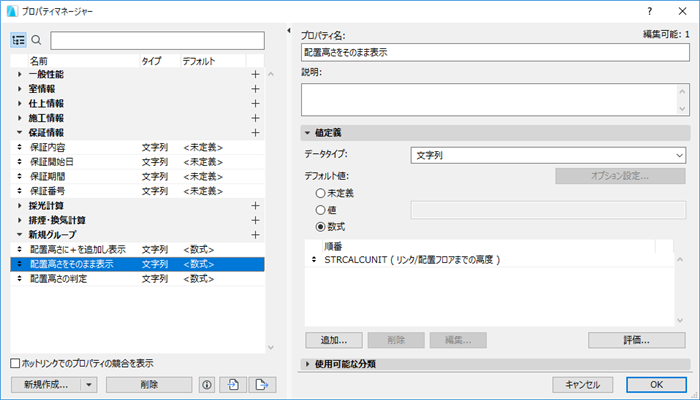Expand the 使用可能な分類 section
The image size is (700, 400).
pos(308,364)
